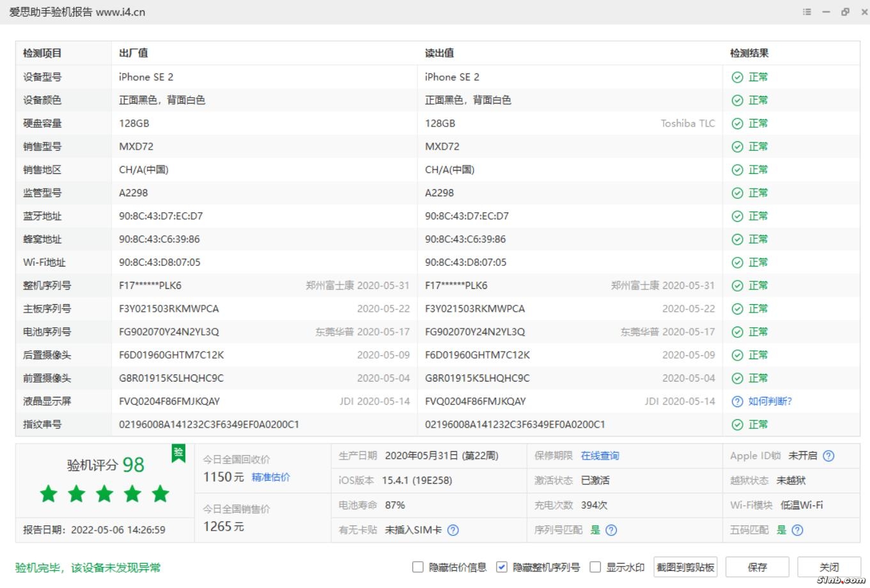Click the 关闭 button

tap(829, 567)
